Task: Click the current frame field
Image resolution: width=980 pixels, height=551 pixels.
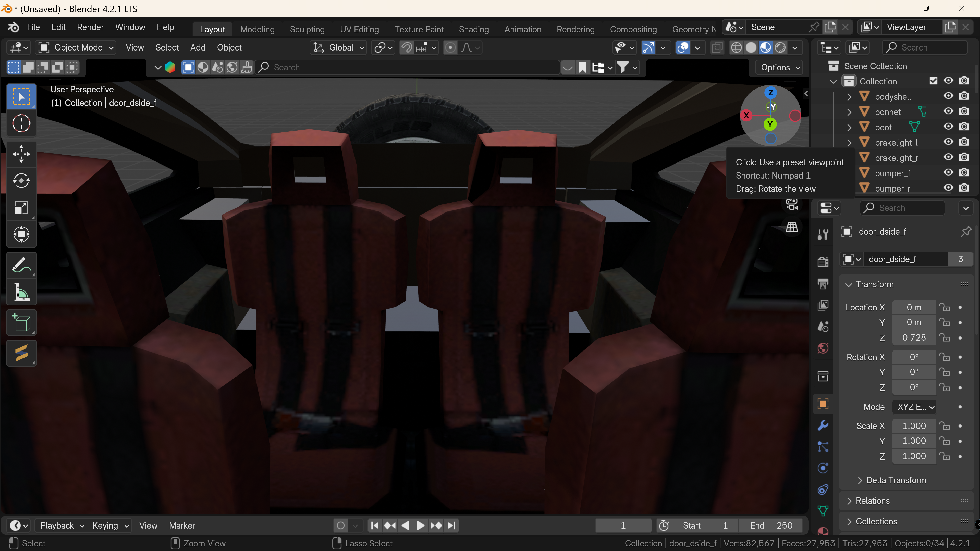Action: click(x=623, y=525)
